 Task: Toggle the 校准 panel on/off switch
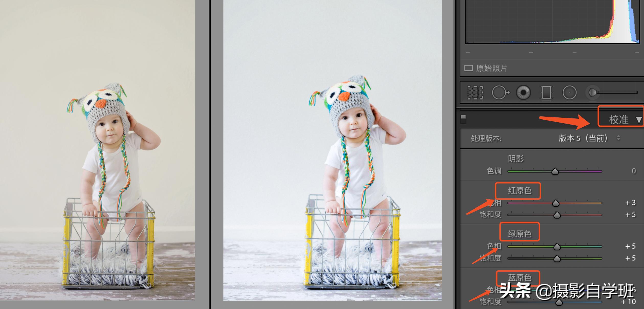463,119
